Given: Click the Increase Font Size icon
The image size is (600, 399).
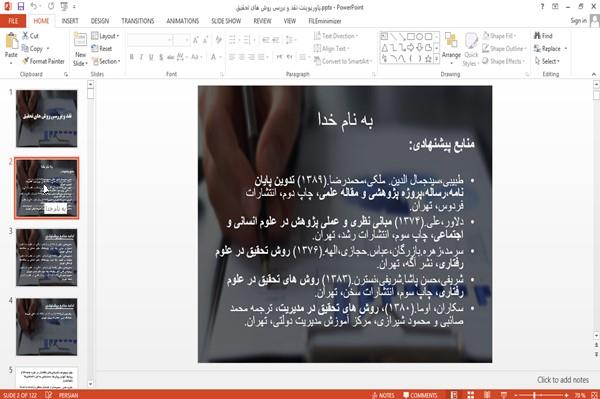Looking at the screenshot, I should point(196,40).
